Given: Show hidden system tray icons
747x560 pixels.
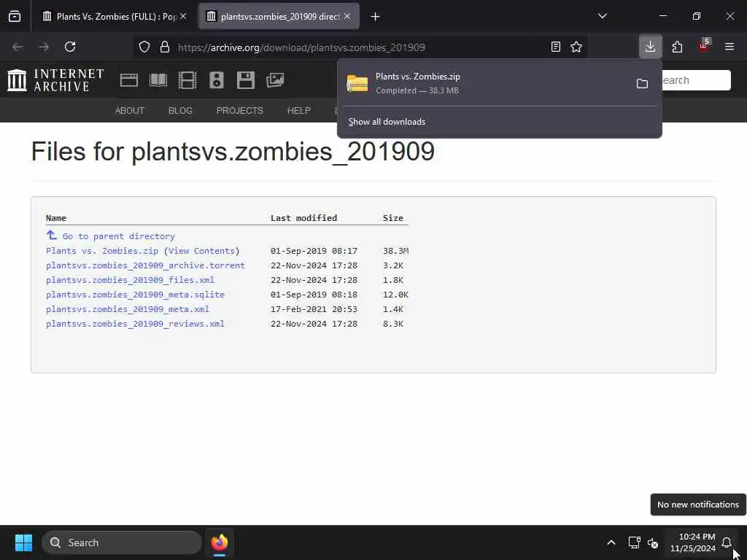Looking at the screenshot, I should (x=611, y=542).
